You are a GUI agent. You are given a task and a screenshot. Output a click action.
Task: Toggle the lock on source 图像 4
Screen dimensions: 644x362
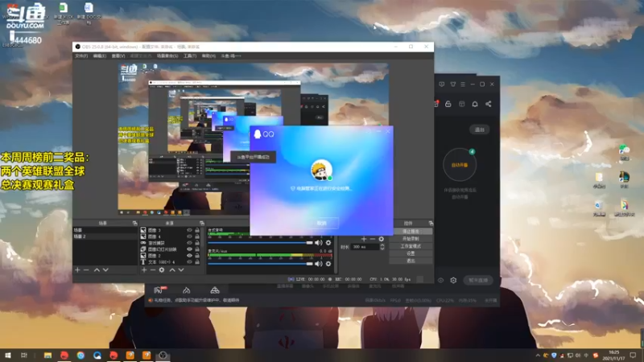click(x=197, y=237)
